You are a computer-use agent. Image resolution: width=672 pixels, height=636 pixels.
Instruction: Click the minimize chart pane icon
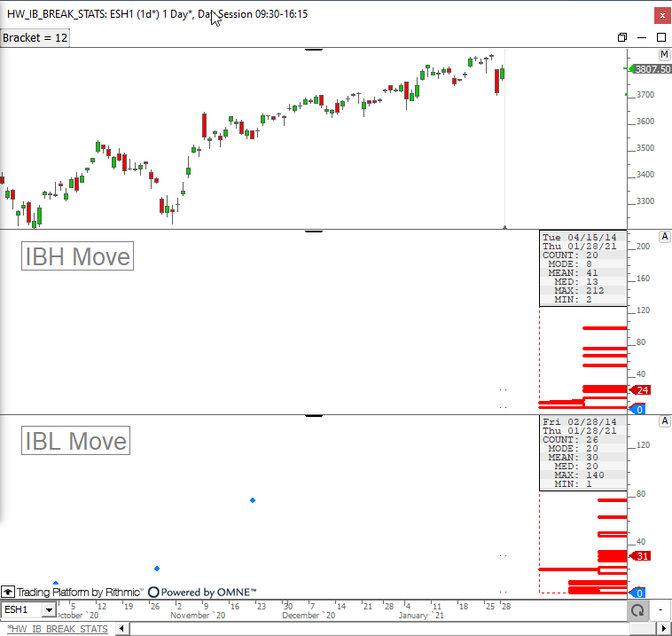click(642, 37)
